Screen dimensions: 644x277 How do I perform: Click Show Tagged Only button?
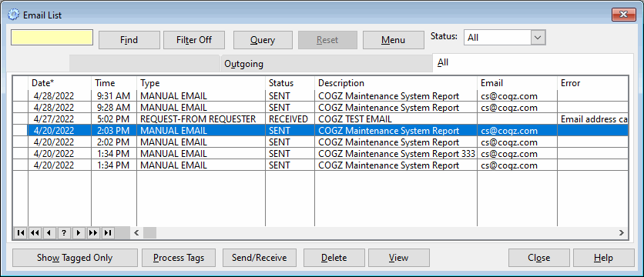click(75, 258)
